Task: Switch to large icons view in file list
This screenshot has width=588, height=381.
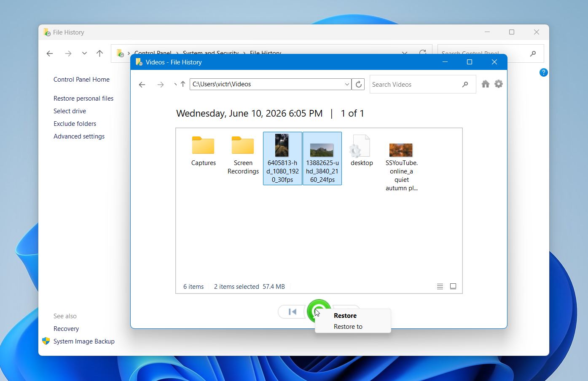Action: point(453,286)
